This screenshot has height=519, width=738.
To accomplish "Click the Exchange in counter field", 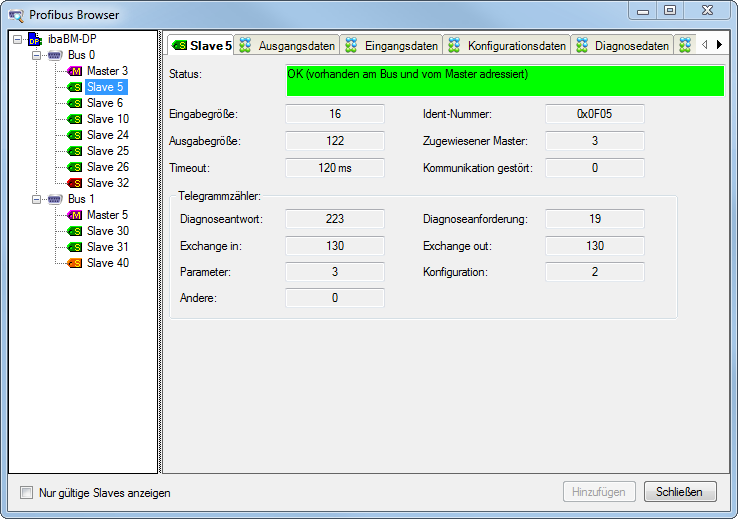I will pyautogui.click(x=335, y=246).
